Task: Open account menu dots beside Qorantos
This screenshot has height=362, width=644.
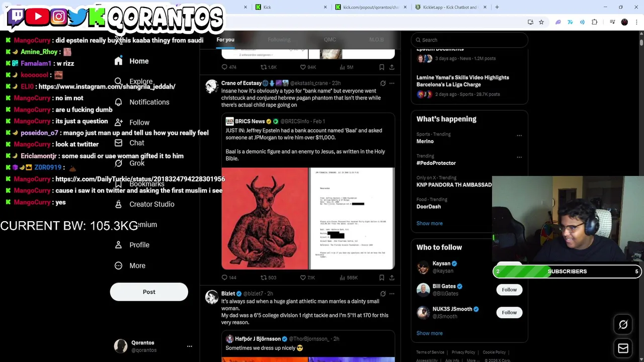Action: pyautogui.click(x=190, y=346)
